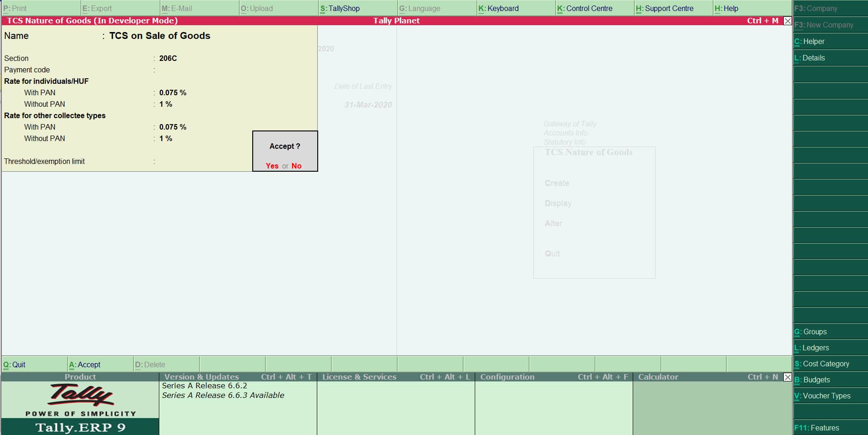868x435 pixels.
Task: Open TallyShop from the top bar
Action: click(x=358, y=8)
